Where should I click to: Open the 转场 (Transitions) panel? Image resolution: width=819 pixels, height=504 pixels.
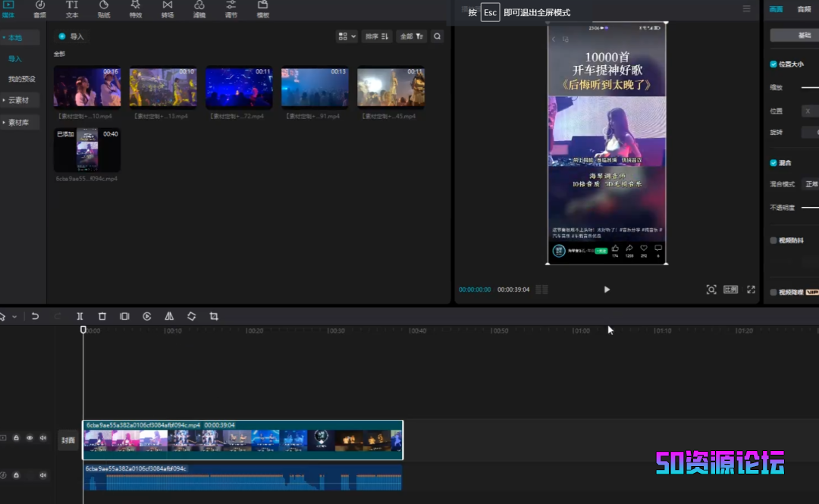pos(168,9)
